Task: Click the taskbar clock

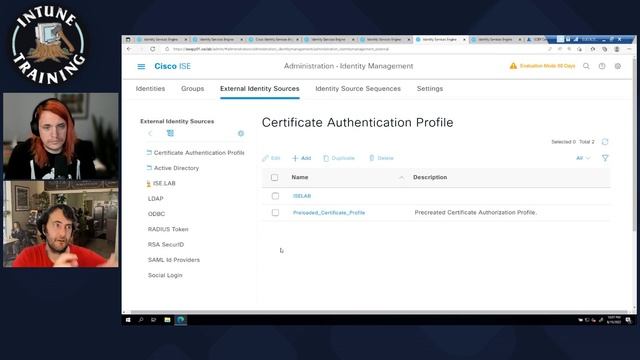Action: pyautogui.click(x=614, y=320)
